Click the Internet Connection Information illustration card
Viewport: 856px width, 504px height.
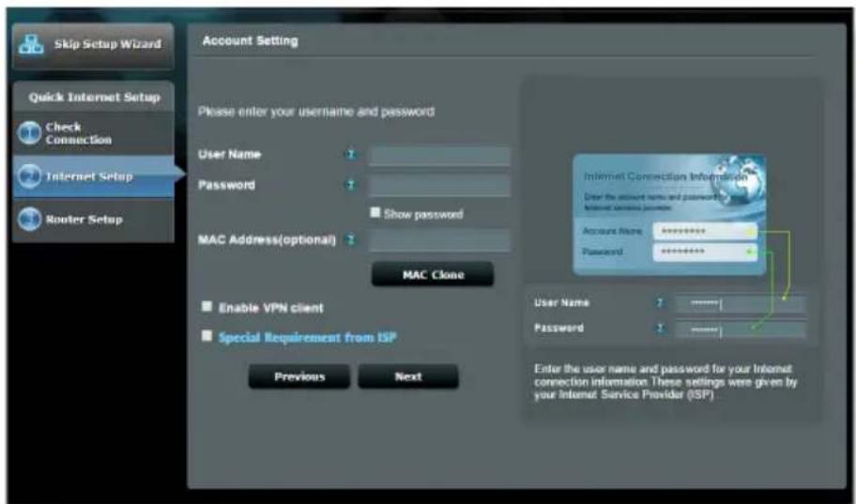[x=669, y=215]
